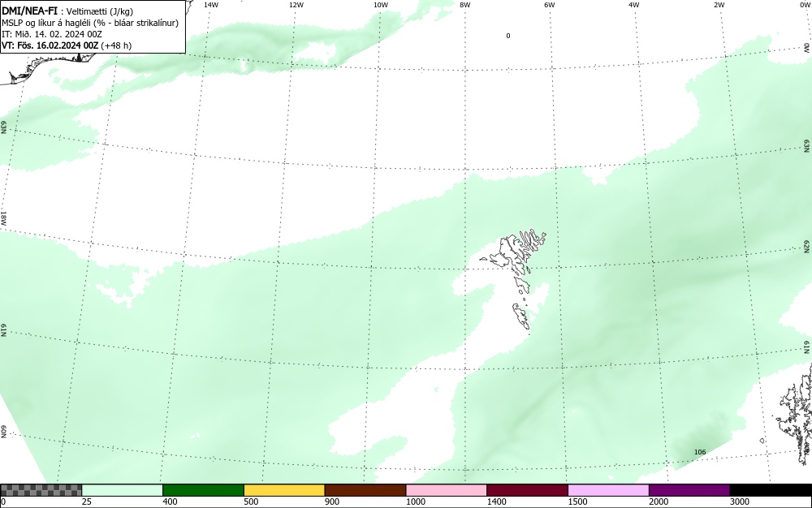
Task: Click the 0W longitude label
Action: tap(804, 5)
